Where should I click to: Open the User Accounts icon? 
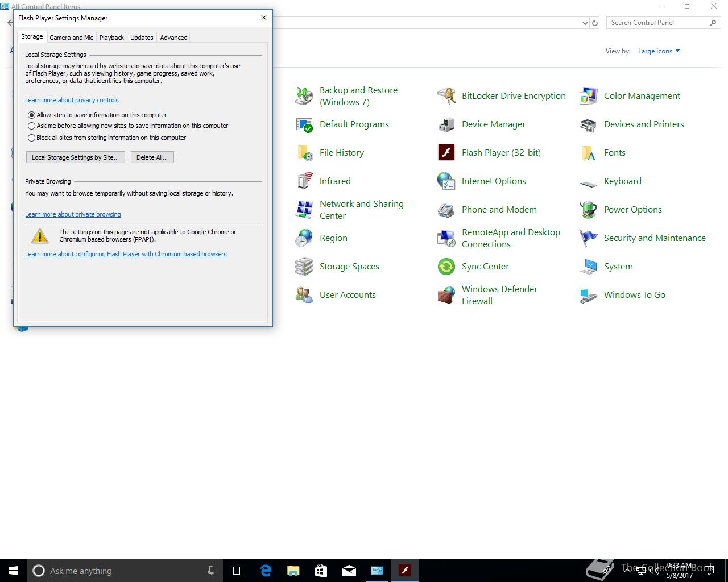tap(304, 295)
